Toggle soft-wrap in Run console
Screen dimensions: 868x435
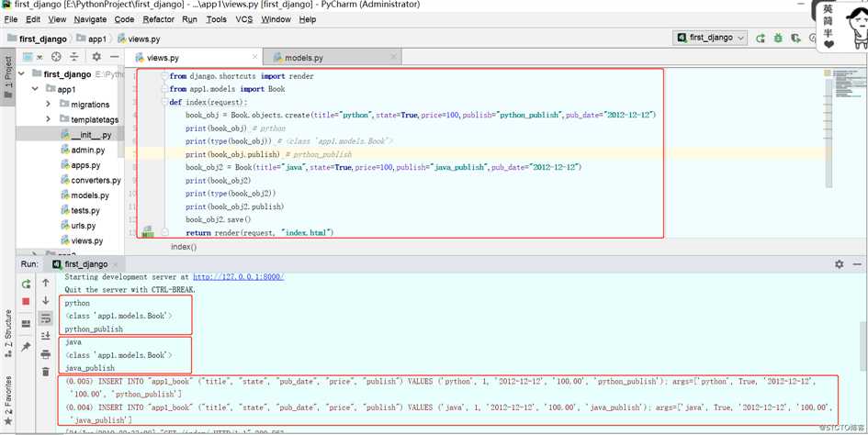tap(45, 318)
